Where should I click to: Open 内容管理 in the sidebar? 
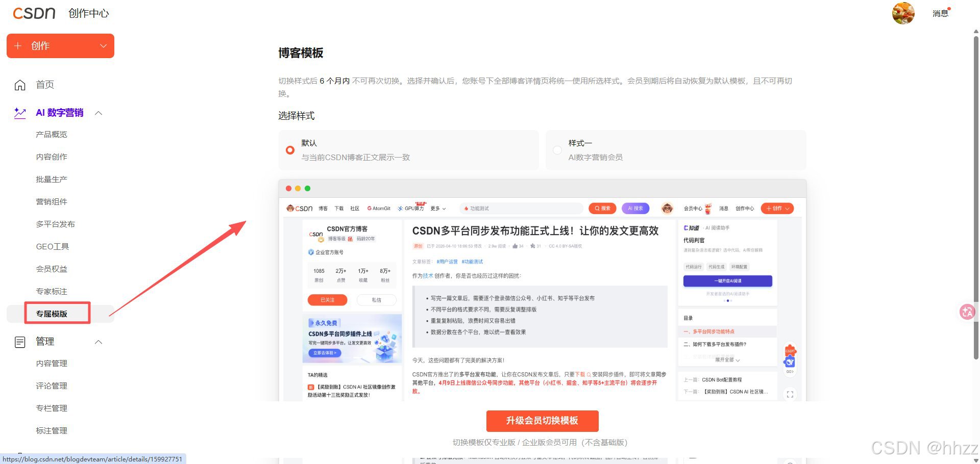tap(52, 364)
